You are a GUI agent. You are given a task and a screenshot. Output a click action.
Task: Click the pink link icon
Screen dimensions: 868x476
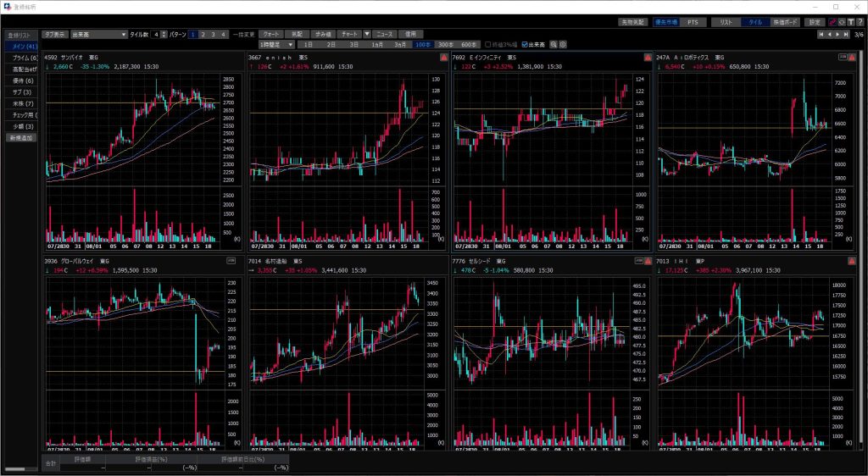coord(832,22)
